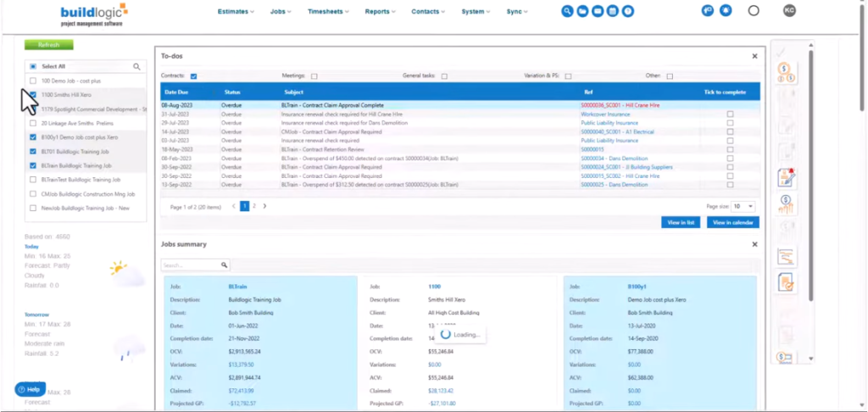
Task: Check the CMJob Buildlogic Construction Mng Job checkbox
Action: (x=33, y=194)
